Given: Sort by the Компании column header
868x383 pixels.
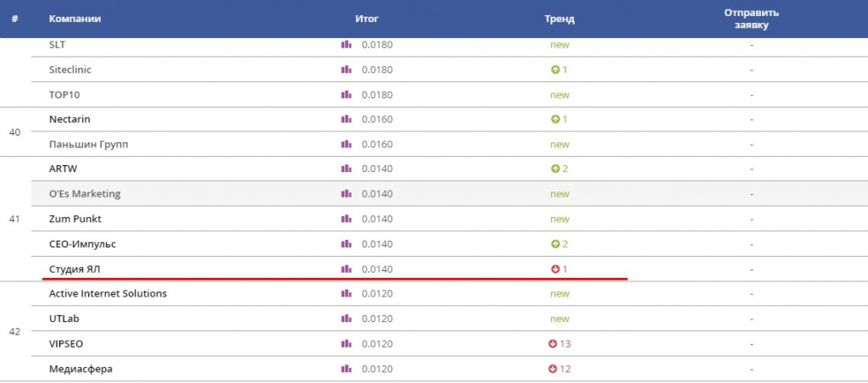Looking at the screenshot, I should tap(75, 19).
